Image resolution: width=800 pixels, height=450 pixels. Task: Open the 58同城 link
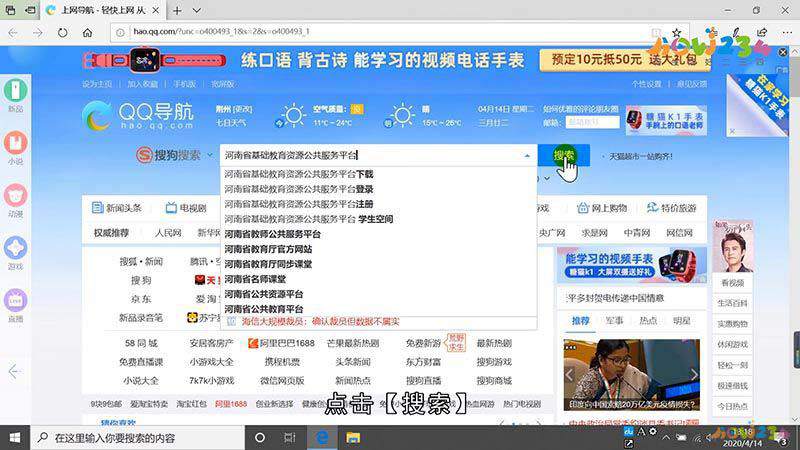coord(141,343)
